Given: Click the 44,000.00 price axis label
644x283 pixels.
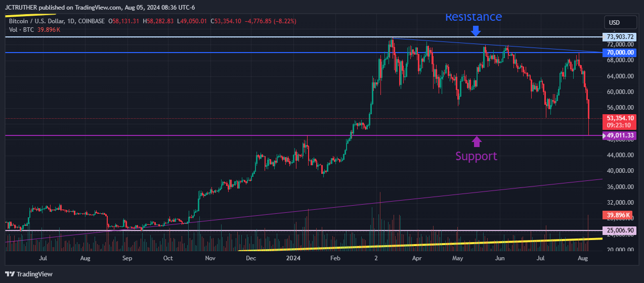Looking at the screenshot, I should click(x=620, y=155).
